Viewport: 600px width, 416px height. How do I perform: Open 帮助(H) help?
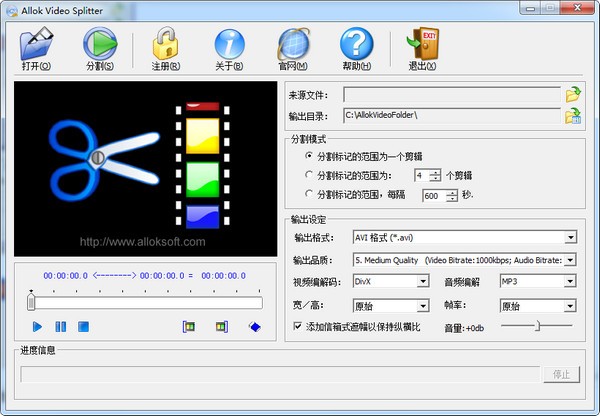(x=357, y=49)
